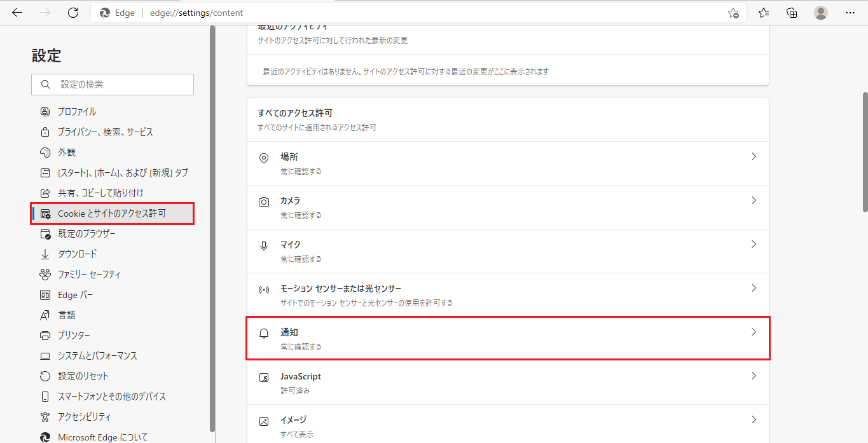The width and height of the screenshot is (868, 443).
Task: Click the back arrow icon
Action: coord(17,13)
